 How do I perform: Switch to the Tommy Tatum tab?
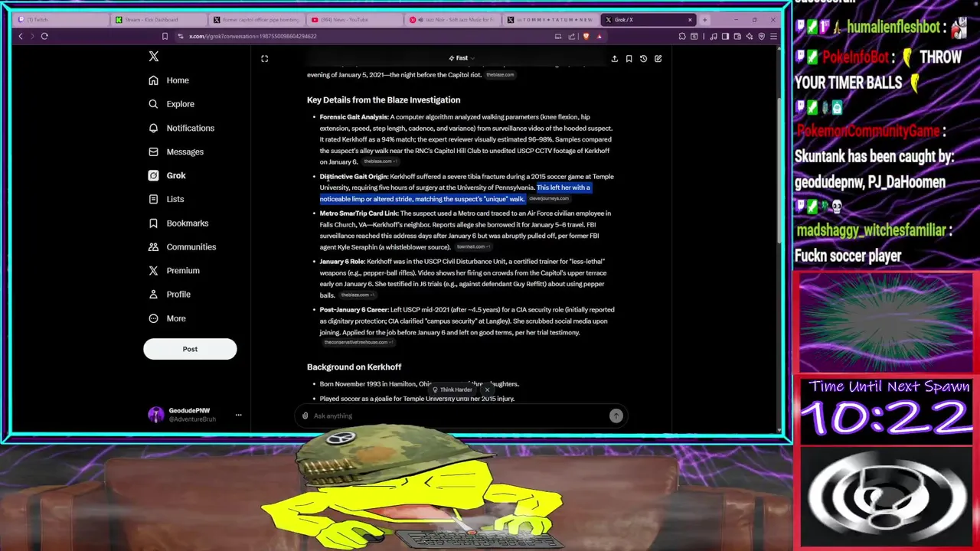[x=550, y=20]
